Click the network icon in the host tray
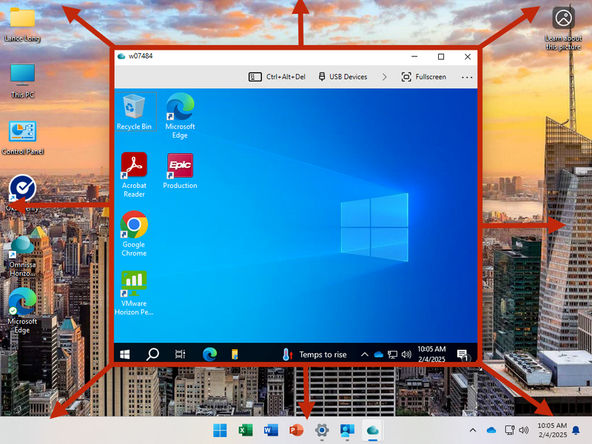Viewport: 592px width, 444px height. pos(510,430)
